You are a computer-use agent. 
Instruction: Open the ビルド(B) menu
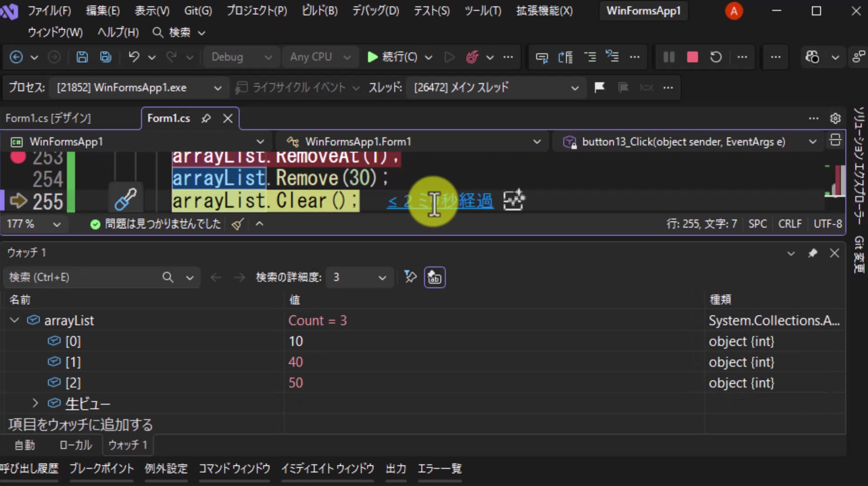pyautogui.click(x=320, y=11)
